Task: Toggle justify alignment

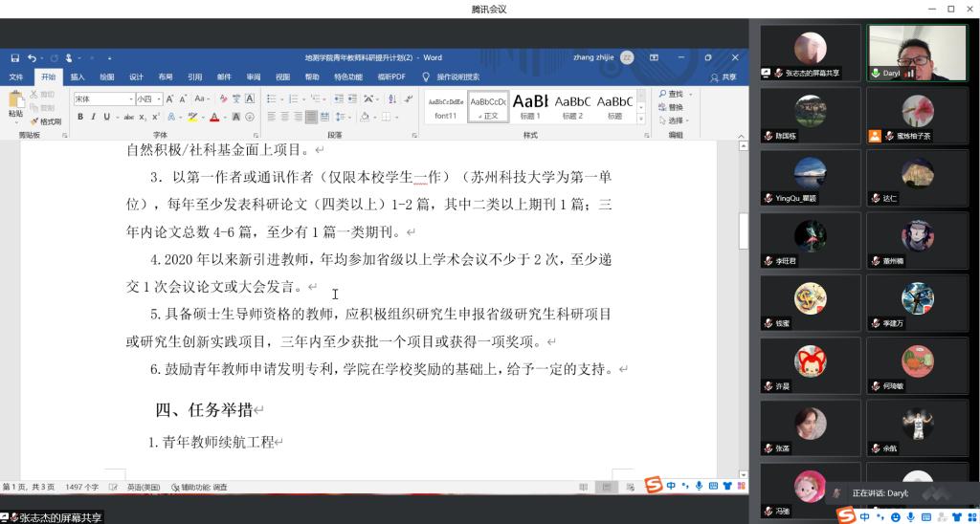Action: coord(311,117)
